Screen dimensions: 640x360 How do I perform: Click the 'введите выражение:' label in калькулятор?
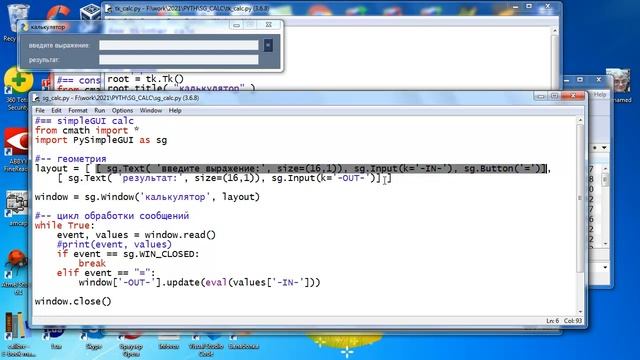pyautogui.click(x=59, y=45)
